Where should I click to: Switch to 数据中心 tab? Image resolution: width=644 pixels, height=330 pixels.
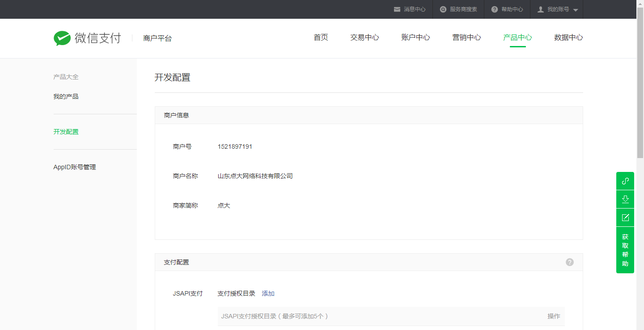[x=568, y=38]
